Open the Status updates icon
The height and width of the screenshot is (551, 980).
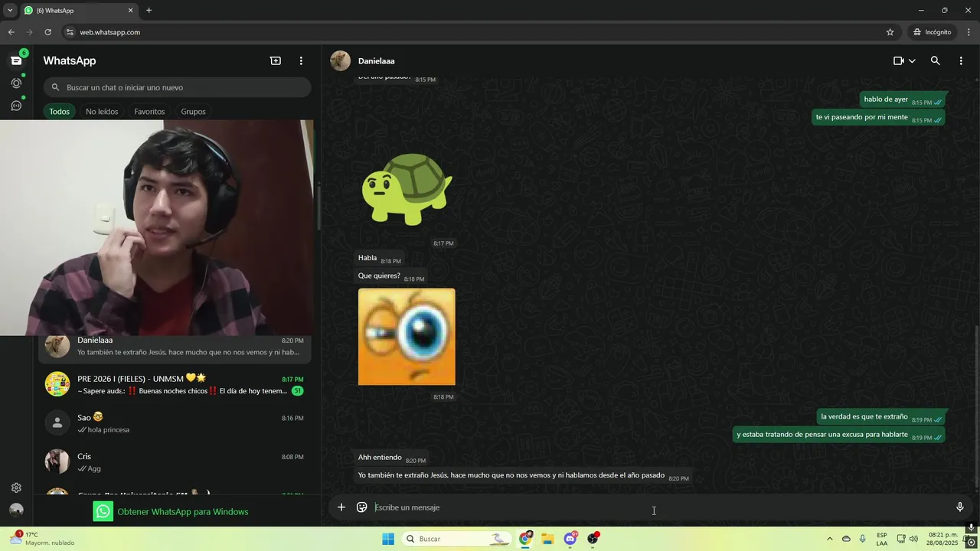coord(16,83)
